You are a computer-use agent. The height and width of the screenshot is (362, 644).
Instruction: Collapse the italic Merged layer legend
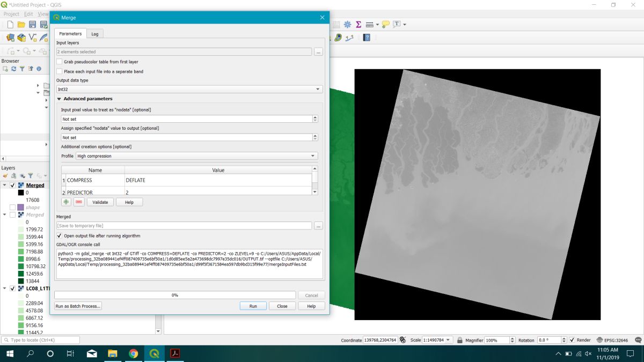pos(5,215)
